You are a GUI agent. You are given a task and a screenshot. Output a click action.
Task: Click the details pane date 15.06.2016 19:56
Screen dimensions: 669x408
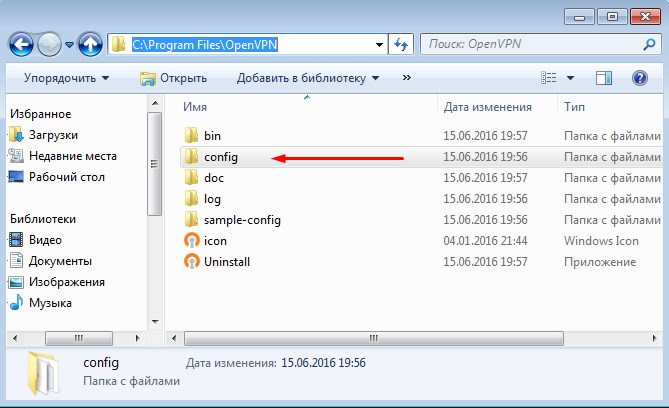(x=323, y=363)
